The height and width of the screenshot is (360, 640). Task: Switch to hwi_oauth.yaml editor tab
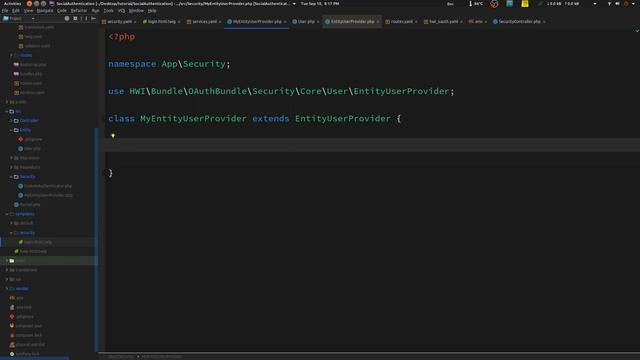pos(443,22)
